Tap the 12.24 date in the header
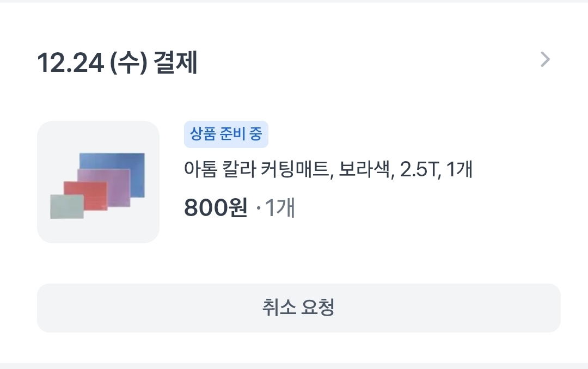This screenshot has height=369, width=588. [70, 63]
